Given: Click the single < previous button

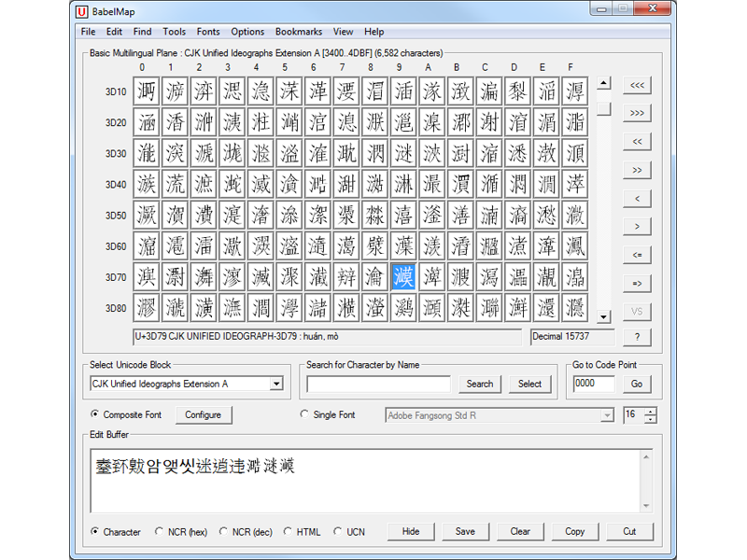Looking at the screenshot, I should coord(637,198).
